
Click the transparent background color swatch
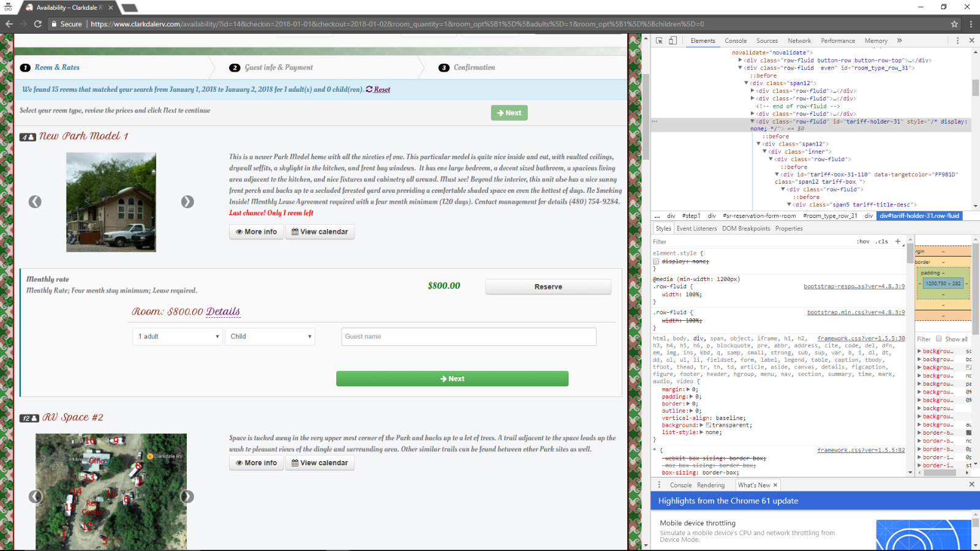click(x=708, y=425)
